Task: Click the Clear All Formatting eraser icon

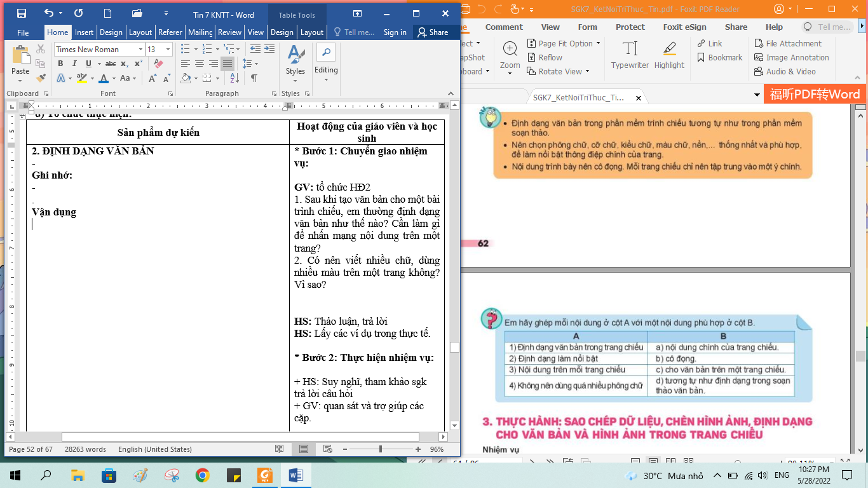Action: pyautogui.click(x=159, y=64)
